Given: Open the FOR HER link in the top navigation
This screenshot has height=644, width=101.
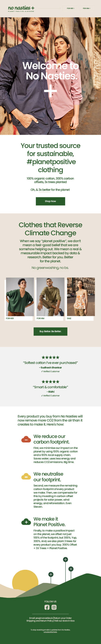Looking at the screenshot, I should coord(71,8).
